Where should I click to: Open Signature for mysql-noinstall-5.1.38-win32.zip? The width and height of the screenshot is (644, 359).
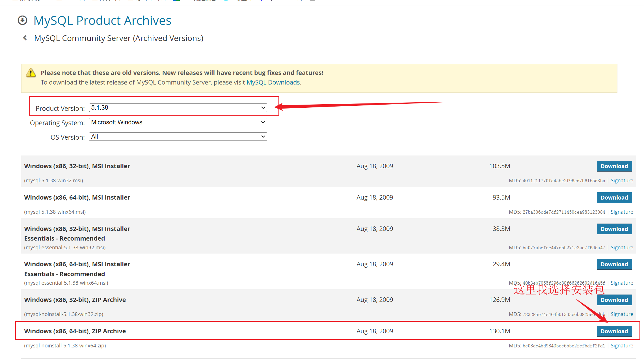click(x=622, y=314)
